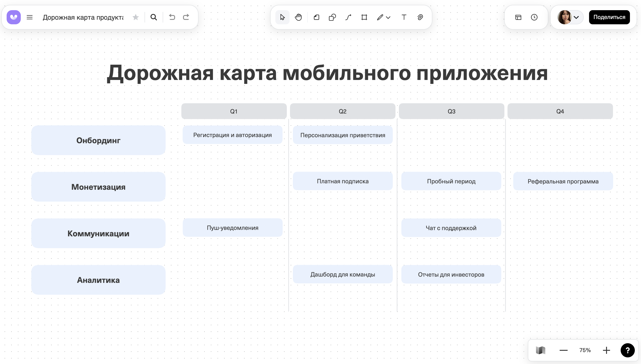Select the shapes tool
The width and height of the screenshot is (641, 364).
[332, 17]
